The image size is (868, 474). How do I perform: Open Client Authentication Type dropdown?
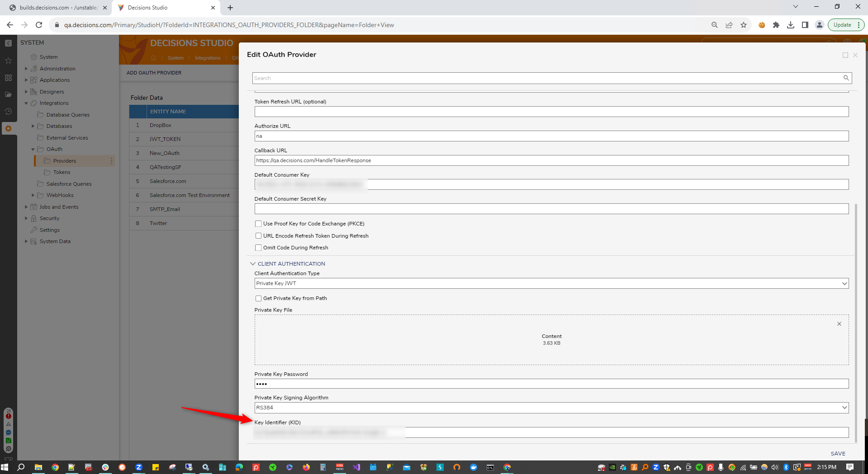(x=551, y=283)
